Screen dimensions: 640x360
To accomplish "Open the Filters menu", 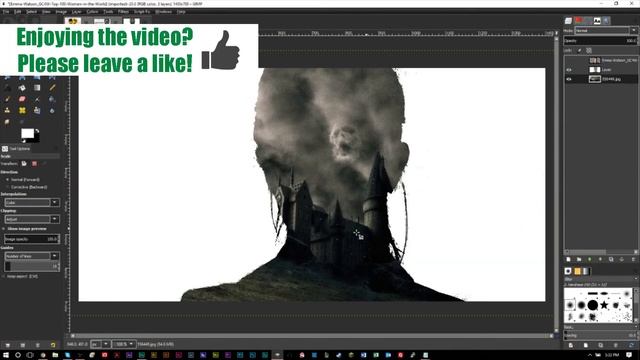I will 123,12.
